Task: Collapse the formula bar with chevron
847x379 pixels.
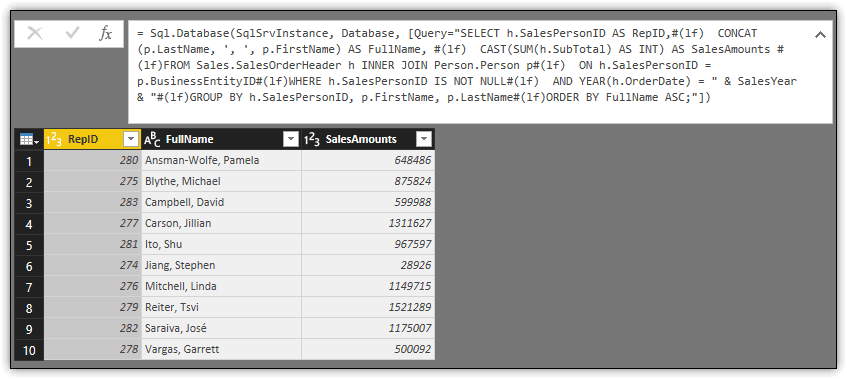Action: pos(820,35)
